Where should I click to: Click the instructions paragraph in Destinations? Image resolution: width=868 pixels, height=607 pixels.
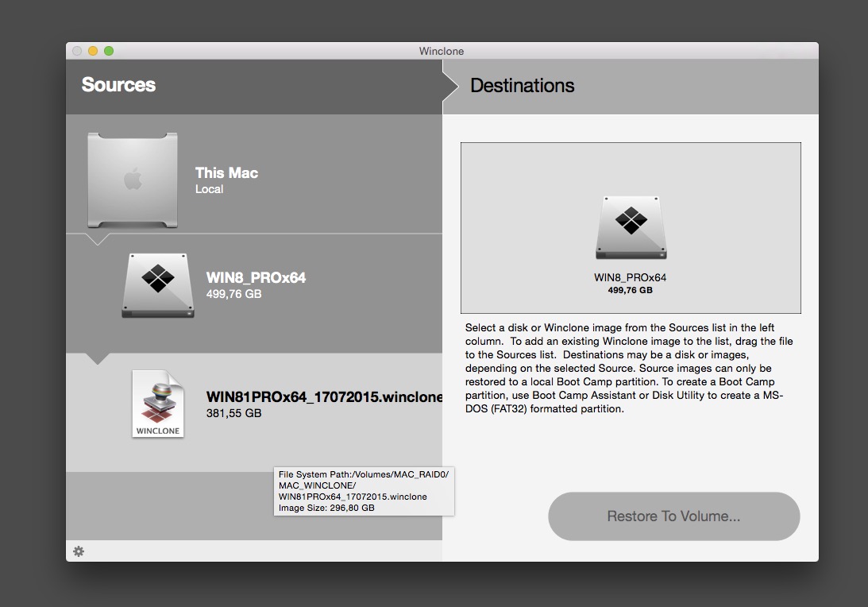click(x=630, y=369)
